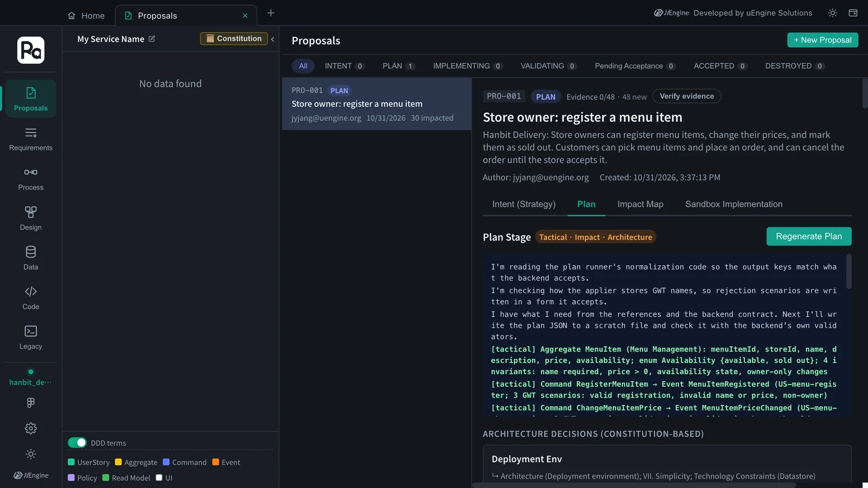
Task: Click the plan log scrollbar
Action: point(848,272)
